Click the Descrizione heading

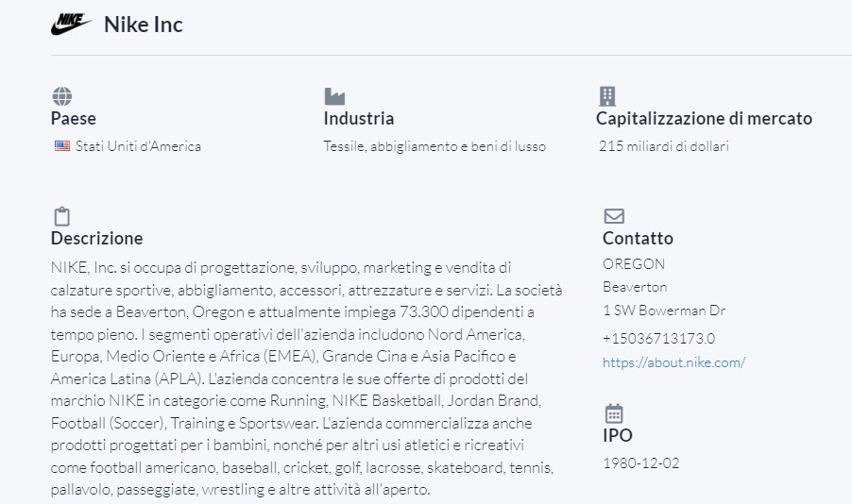[97, 239]
